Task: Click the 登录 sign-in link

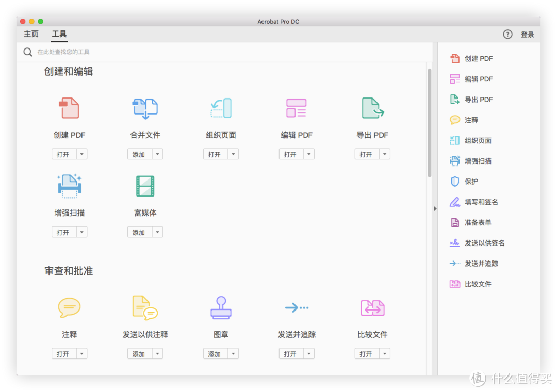Action: [527, 35]
